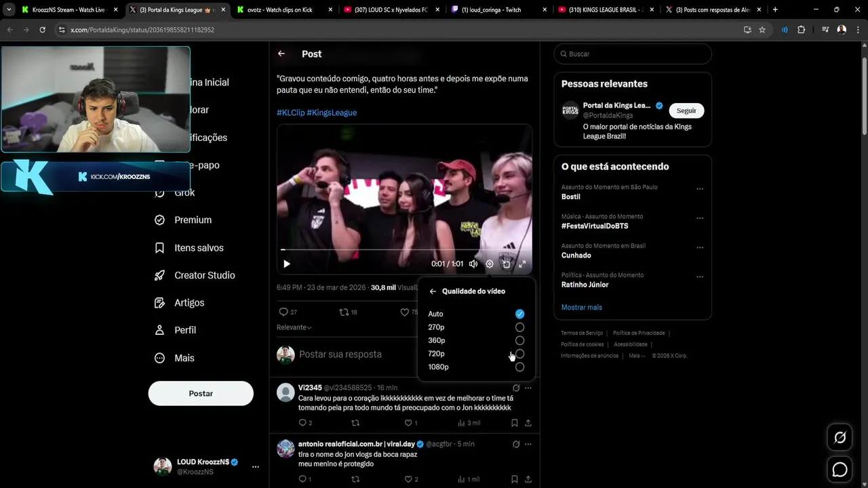
Task: Expand the video to fullscreen
Action: [x=522, y=264]
